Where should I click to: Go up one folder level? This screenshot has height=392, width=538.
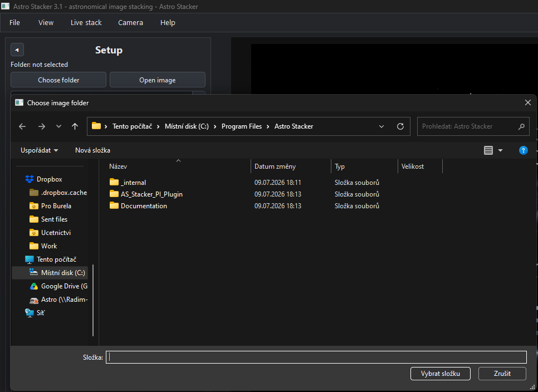(75, 126)
